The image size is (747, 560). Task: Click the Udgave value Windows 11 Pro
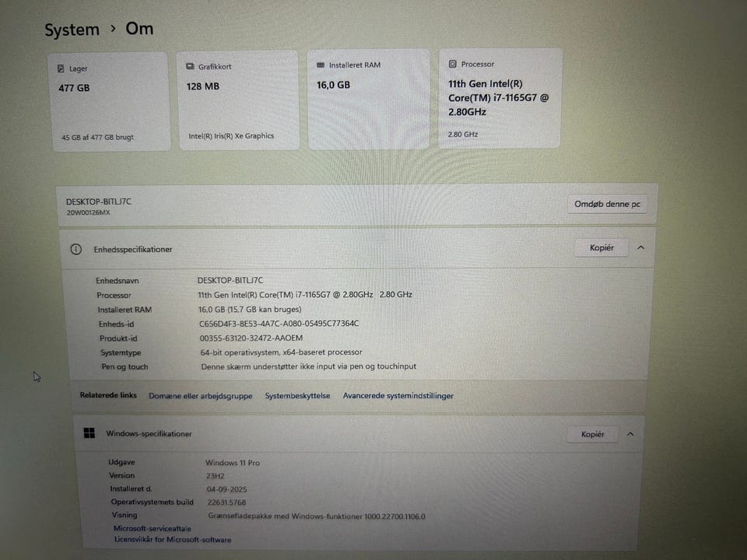233,462
